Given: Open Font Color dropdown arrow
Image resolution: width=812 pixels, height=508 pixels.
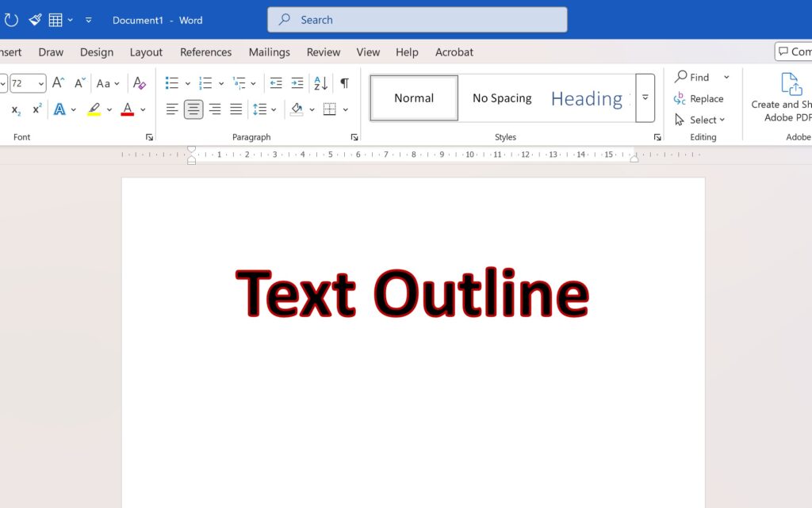Looking at the screenshot, I should (143, 109).
